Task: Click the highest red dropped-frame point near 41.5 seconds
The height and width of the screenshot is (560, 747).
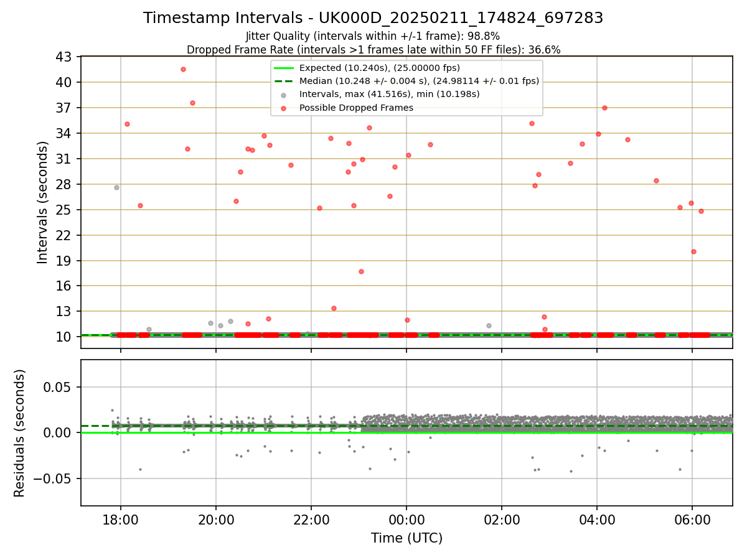Action: 183,69
